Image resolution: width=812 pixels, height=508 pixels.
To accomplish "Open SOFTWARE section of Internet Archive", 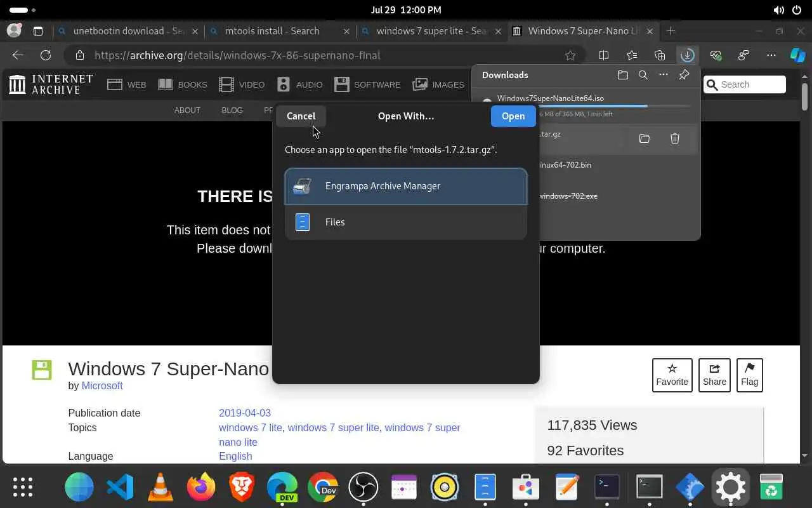I will click(x=367, y=84).
